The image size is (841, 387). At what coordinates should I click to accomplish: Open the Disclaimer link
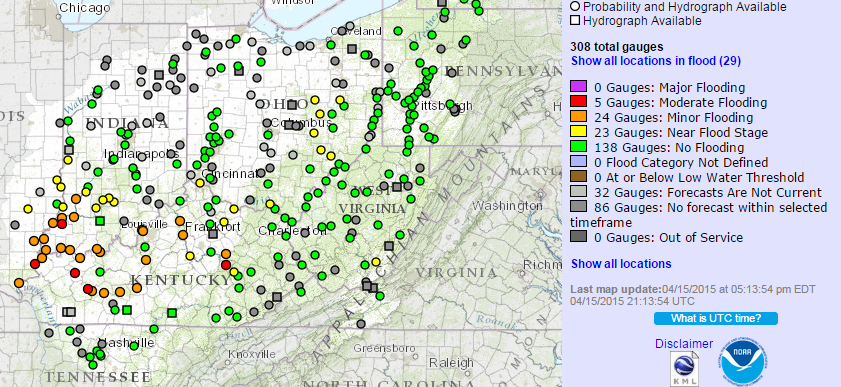click(684, 344)
